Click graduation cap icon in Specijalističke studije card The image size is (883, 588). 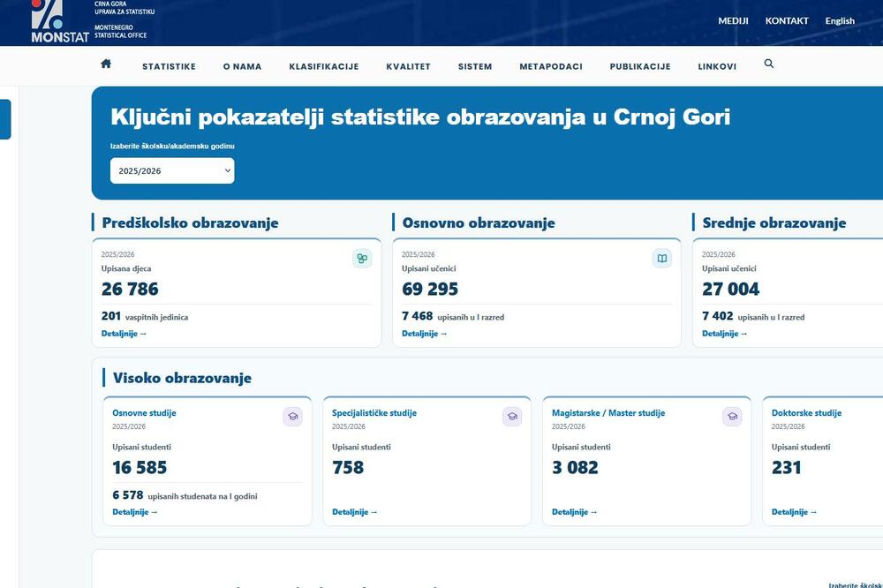pyautogui.click(x=512, y=417)
